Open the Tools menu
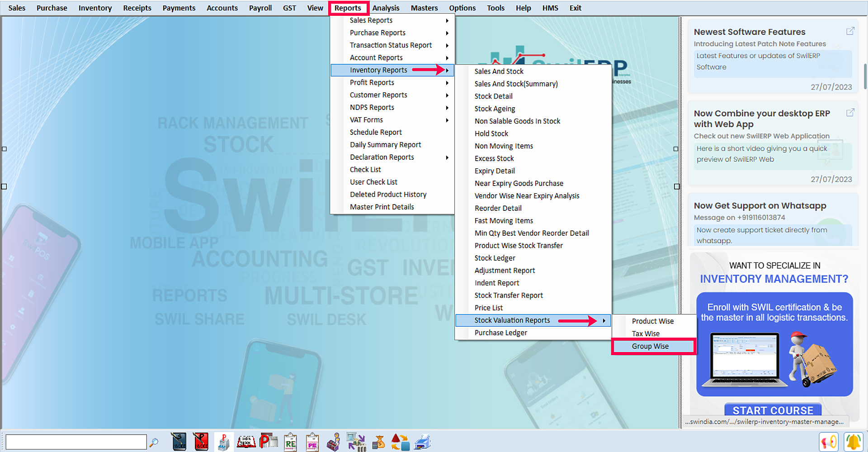The image size is (868, 452). pos(495,8)
